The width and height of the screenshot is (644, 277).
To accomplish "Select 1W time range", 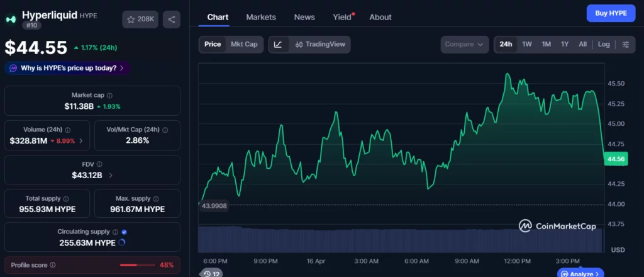I will click(527, 45).
